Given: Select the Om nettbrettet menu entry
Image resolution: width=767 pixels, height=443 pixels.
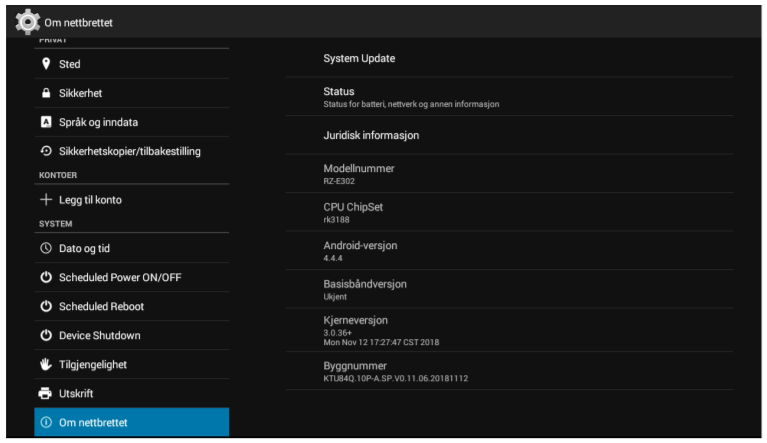Looking at the screenshot, I should point(131,423).
